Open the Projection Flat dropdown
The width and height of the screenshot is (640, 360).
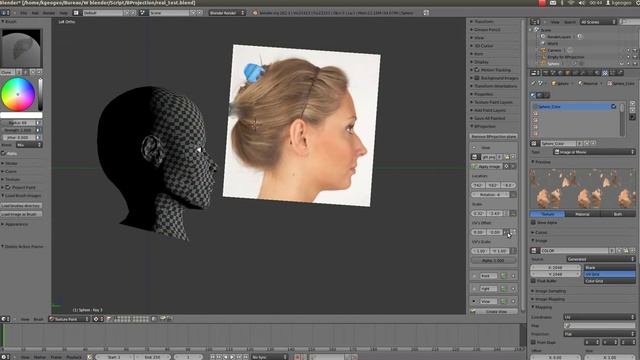tap(599, 334)
